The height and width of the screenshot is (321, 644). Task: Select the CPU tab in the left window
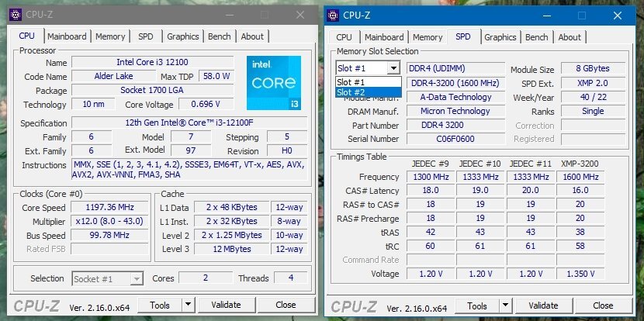pyautogui.click(x=26, y=36)
